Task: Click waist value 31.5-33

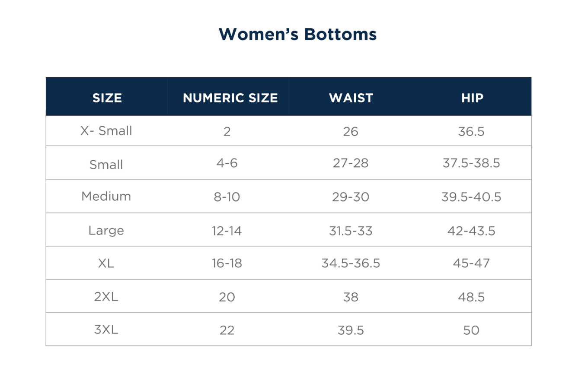Action: [351, 231]
